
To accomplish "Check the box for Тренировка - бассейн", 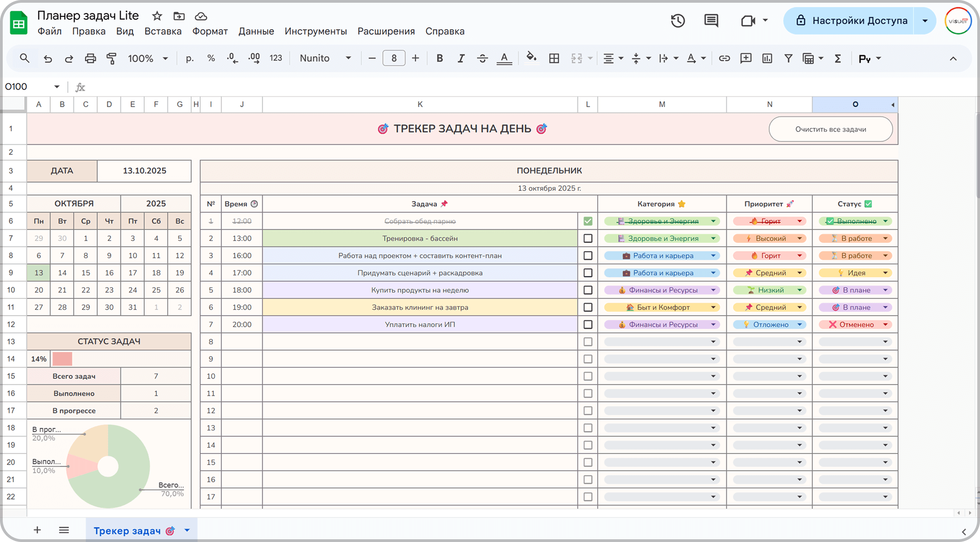I will tap(588, 239).
